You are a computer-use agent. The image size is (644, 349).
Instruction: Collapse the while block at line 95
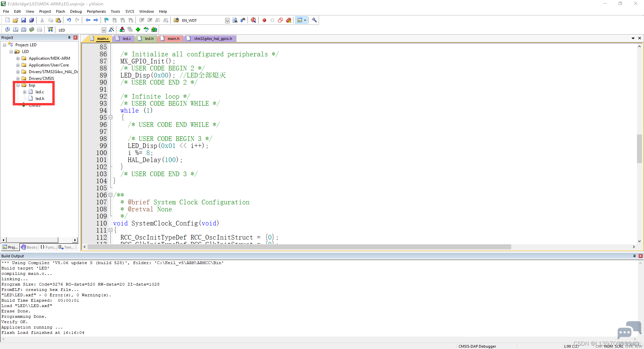[x=110, y=117]
